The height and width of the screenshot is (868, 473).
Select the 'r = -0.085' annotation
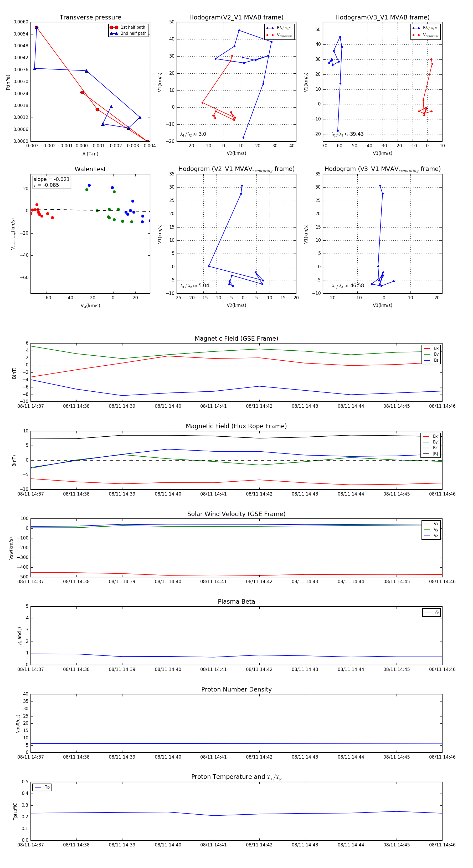coord(46,185)
